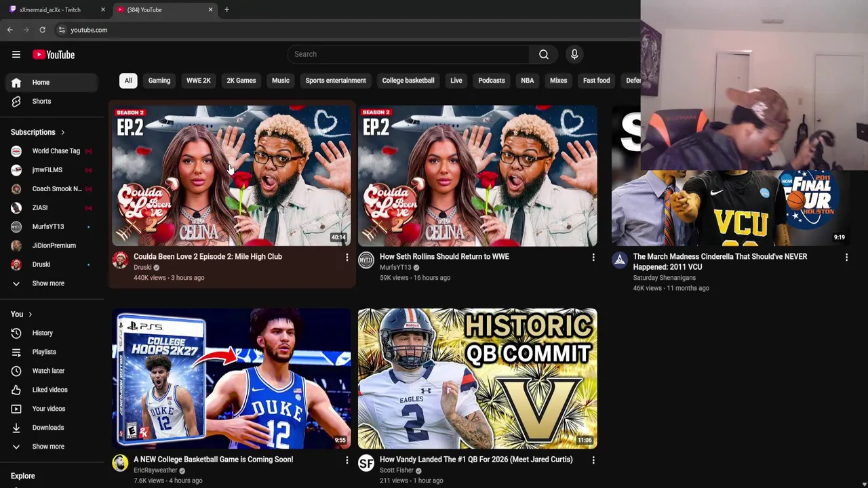Open the Coulda Been Love 2 thumbnail
The image size is (868, 488).
[231, 176]
